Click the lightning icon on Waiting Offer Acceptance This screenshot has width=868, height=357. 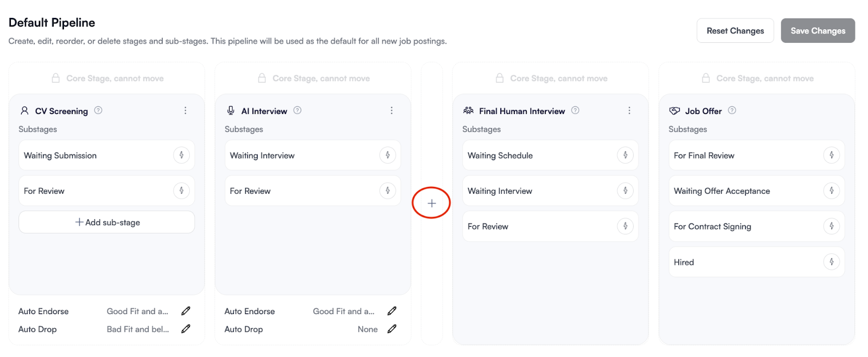point(831,190)
